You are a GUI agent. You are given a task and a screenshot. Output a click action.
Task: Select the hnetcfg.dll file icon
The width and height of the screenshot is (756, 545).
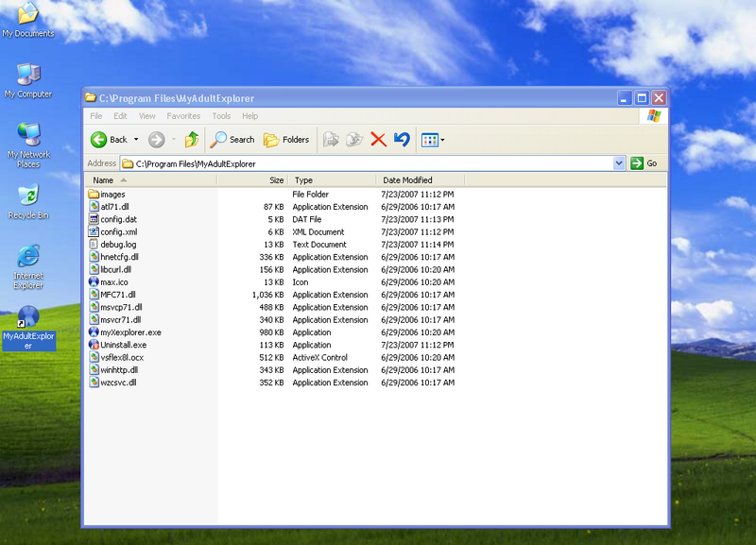click(x=94, y=257)
